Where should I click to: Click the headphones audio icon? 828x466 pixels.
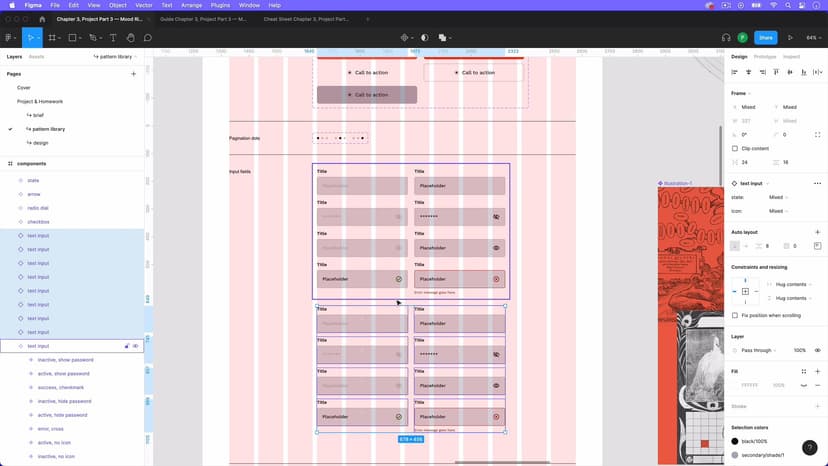[726, 38]
